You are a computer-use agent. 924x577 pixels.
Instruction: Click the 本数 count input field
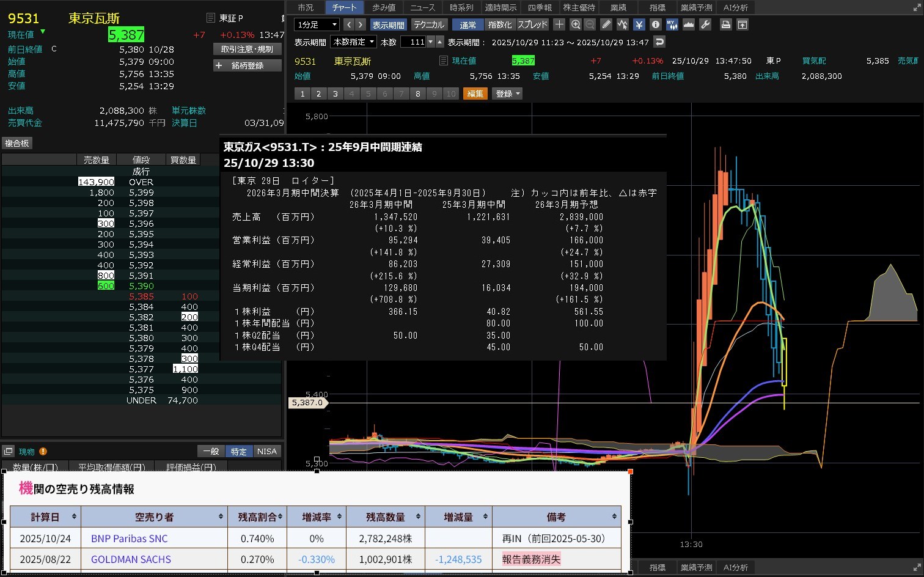point(413,42)
